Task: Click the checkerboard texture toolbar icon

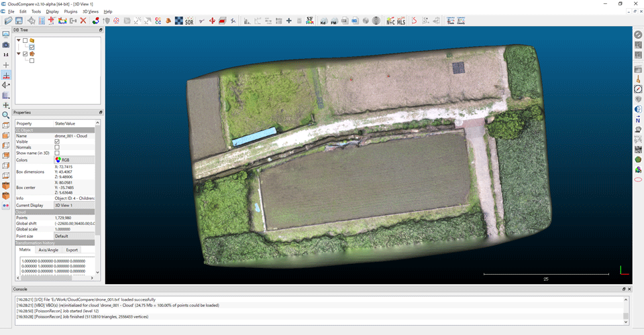Action: coord(178,21)
